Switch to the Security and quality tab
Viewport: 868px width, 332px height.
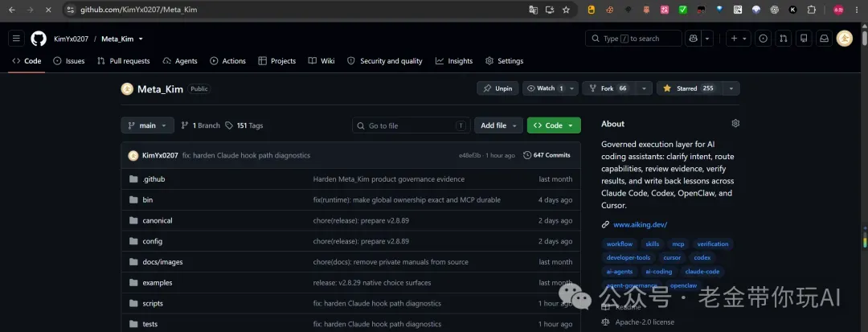pyautogui.click(x=385, y=61)
